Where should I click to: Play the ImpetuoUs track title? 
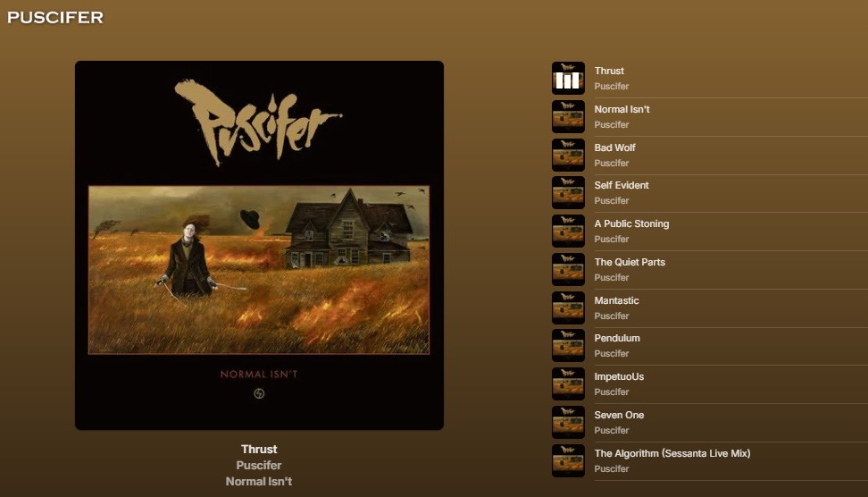[x=619, y=376]
